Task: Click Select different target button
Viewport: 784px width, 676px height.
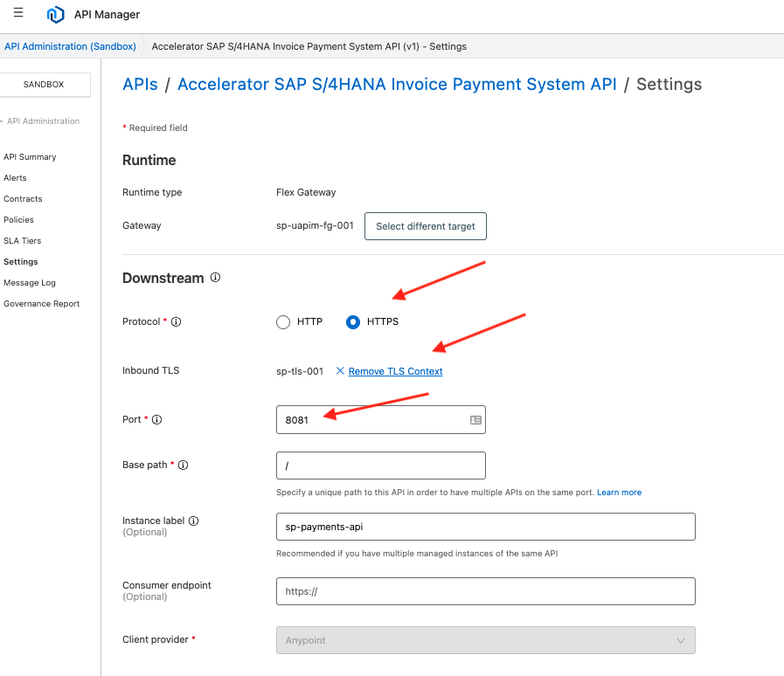Action: pyautogui.click(x=426, y=226)
